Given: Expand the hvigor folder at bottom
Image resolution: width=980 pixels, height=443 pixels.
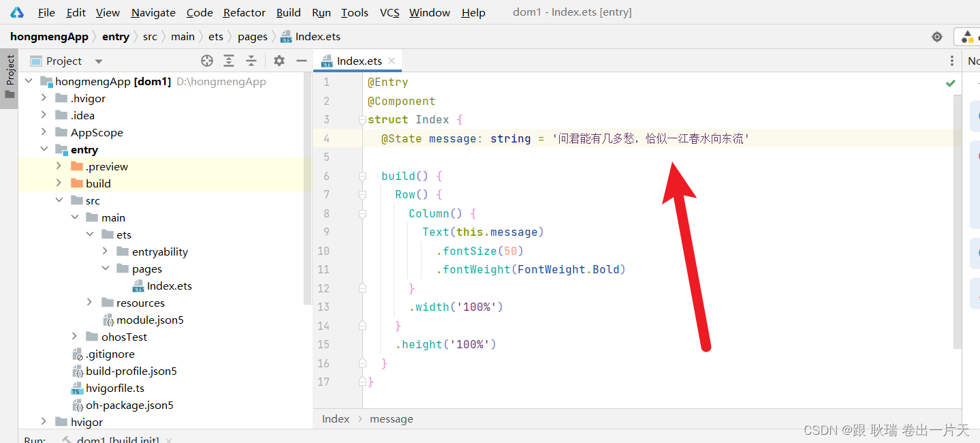Looking at the screenshot, I should point(44,422).
